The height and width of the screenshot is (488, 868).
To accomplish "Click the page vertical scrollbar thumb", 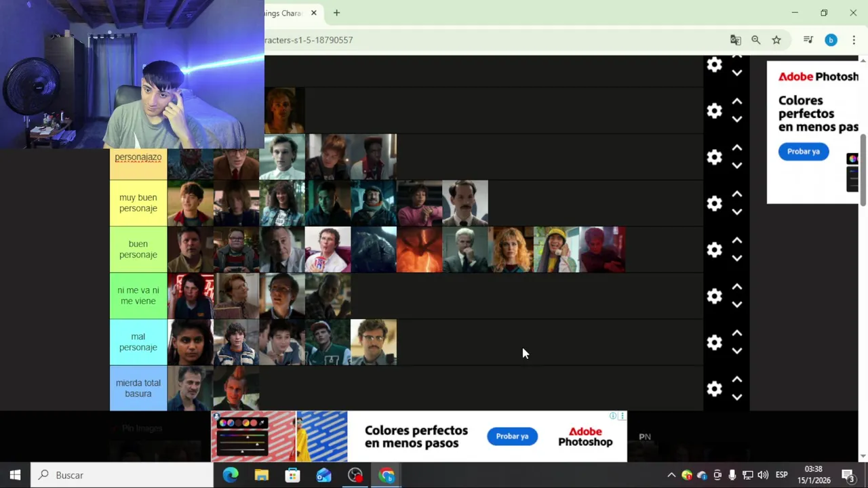I will (863, 169).
